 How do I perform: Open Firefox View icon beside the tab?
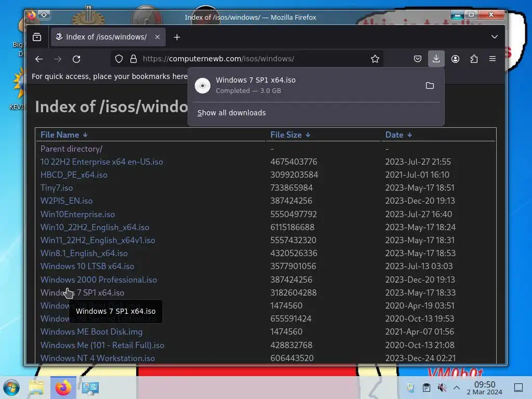(37, 37)
